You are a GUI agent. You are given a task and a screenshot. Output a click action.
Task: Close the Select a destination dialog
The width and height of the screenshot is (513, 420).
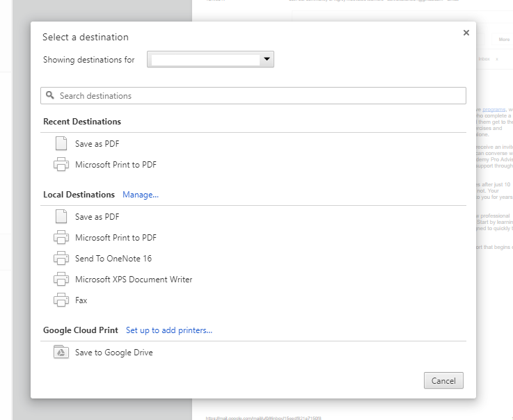[x=466, y=33]
